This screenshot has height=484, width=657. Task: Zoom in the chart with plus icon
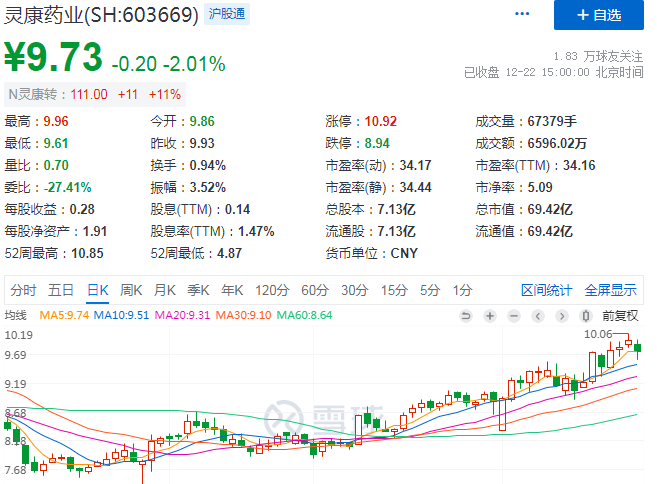click(x=490, y=316)
